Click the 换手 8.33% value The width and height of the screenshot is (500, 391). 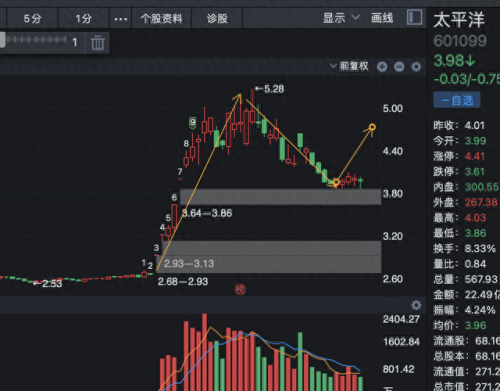480,248
